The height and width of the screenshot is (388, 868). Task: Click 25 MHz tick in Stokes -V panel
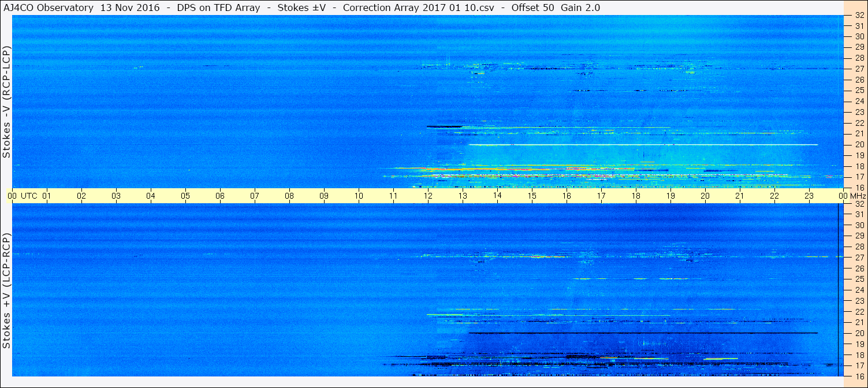(x=859, y=91)
